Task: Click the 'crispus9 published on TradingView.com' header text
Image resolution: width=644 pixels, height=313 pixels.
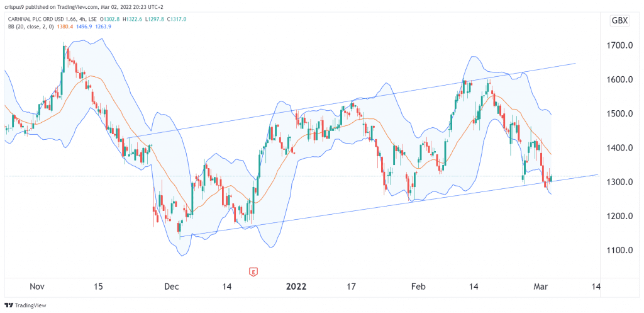Action: click(x=51, y=7)
